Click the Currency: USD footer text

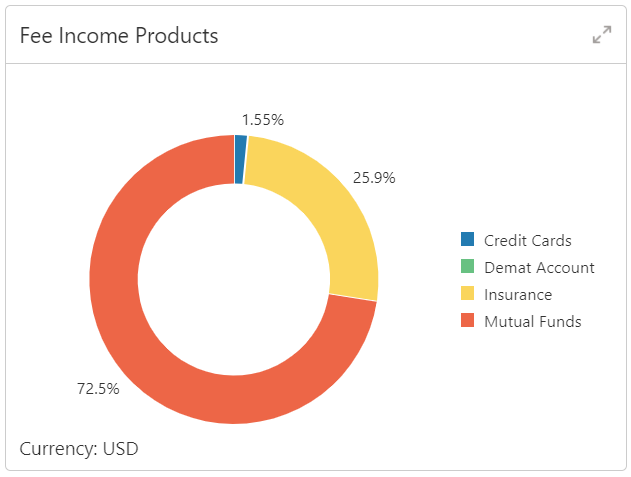[x=79, y=448]
